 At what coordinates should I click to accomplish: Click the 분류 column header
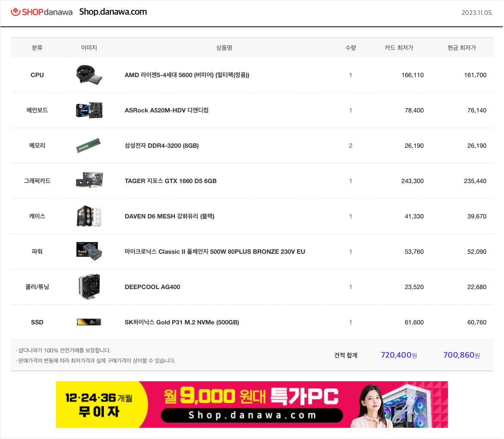[37, 48]
